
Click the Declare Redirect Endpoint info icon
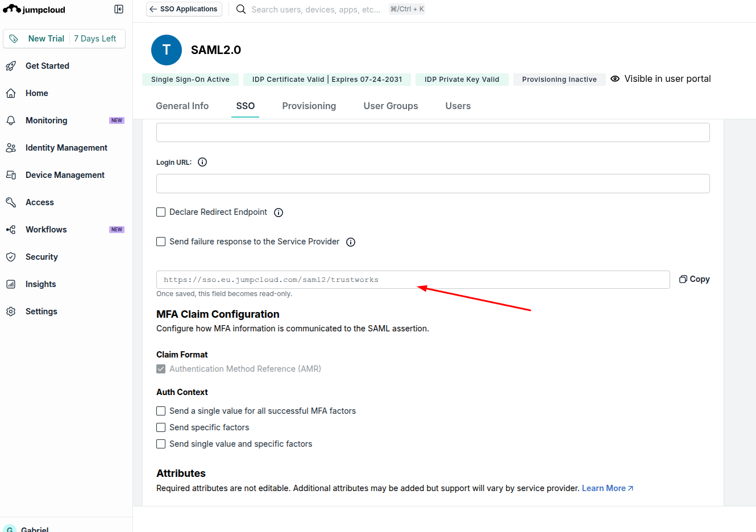click(279, 213)
